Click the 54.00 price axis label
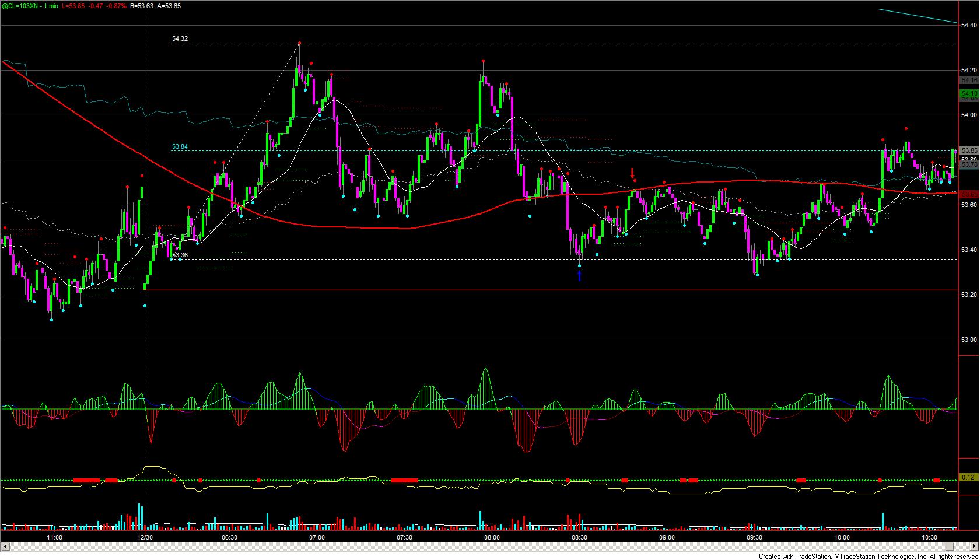980x560 pixels. coord(969,115)
